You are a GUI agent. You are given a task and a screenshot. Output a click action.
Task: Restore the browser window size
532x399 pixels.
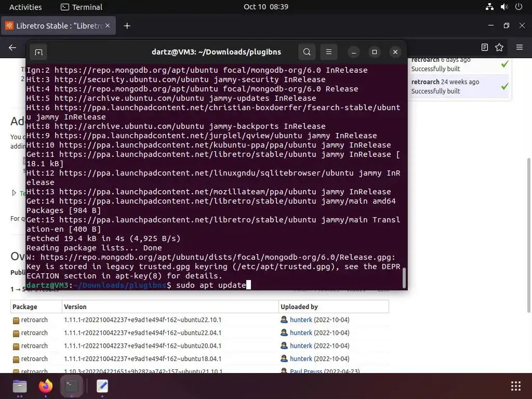coord(506,25)
